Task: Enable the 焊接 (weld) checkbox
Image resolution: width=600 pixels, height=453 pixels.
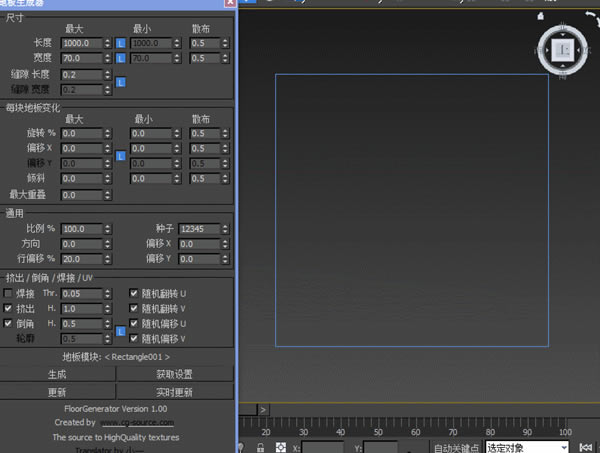Action: pos(9,293)
